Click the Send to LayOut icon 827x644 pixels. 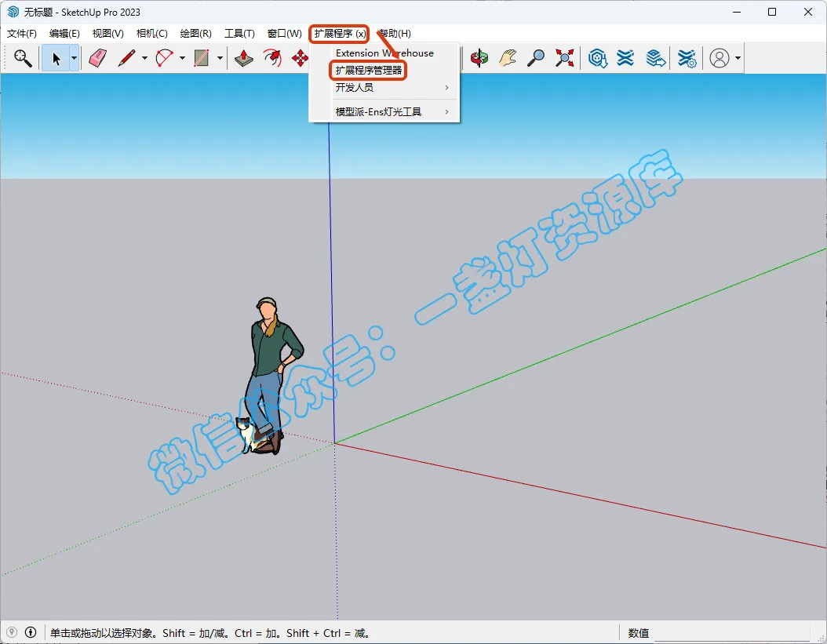(656, 58)
